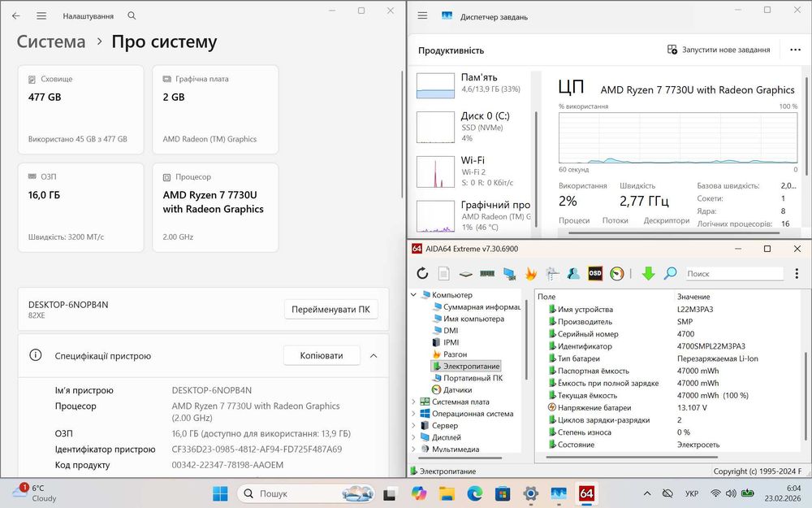Click the AIDA64 Refresh toolbar icon
This screenshot has height=508, width=812.
pos(422,273)
